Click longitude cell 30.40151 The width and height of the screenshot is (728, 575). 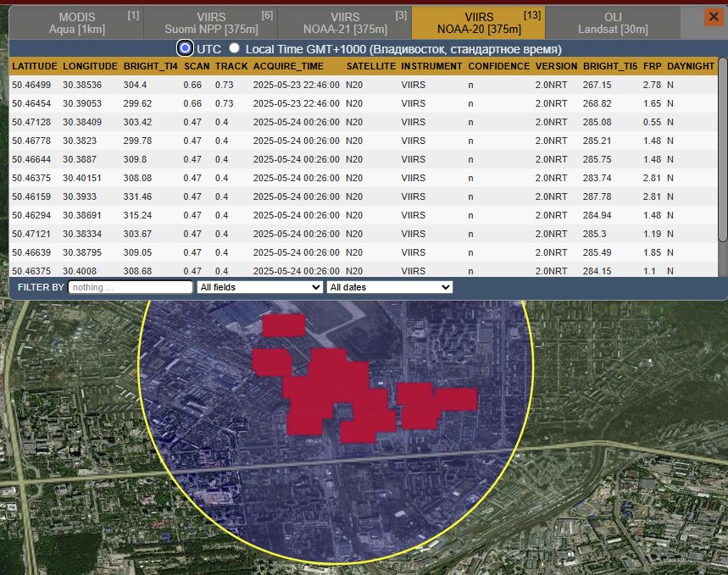tap(82, 178)
